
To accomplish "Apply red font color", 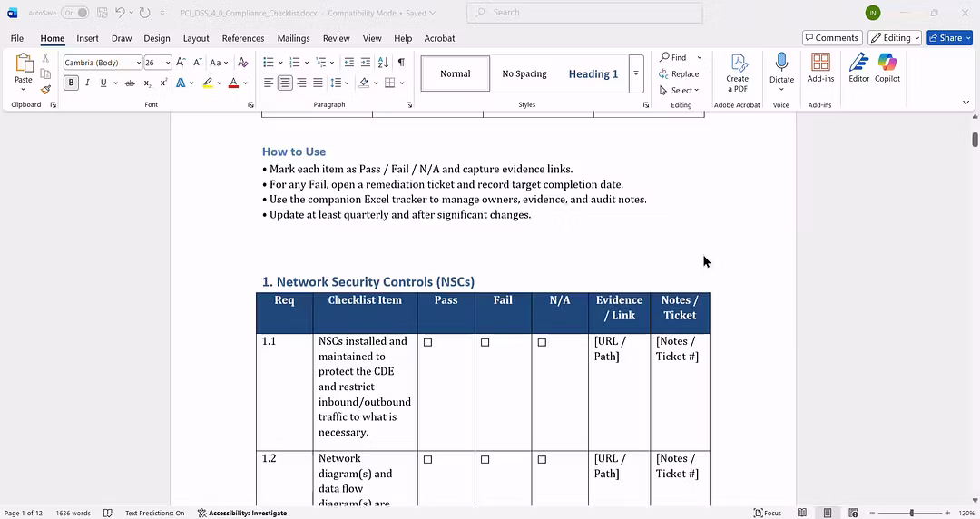I will point(233,83).
